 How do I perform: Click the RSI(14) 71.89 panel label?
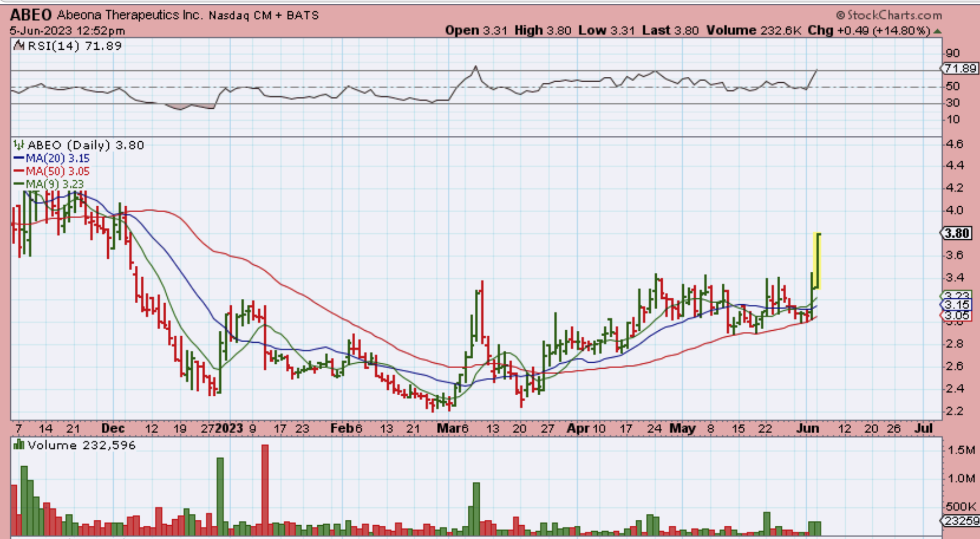click(75, 46)
